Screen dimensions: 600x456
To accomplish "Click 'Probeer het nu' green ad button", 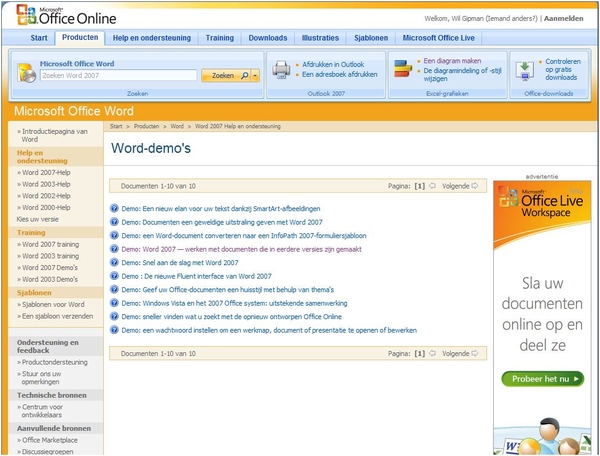I will (543, 379).
